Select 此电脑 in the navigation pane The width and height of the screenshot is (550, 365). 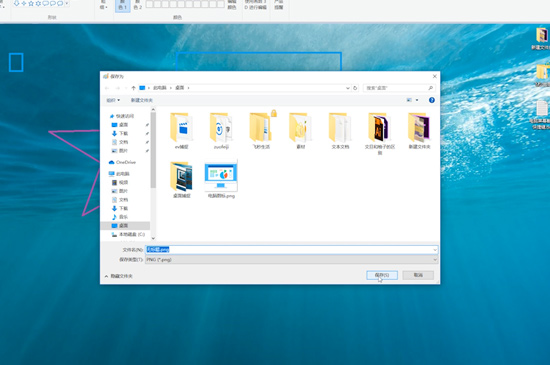pyautogui.click(x=119, y=174)
